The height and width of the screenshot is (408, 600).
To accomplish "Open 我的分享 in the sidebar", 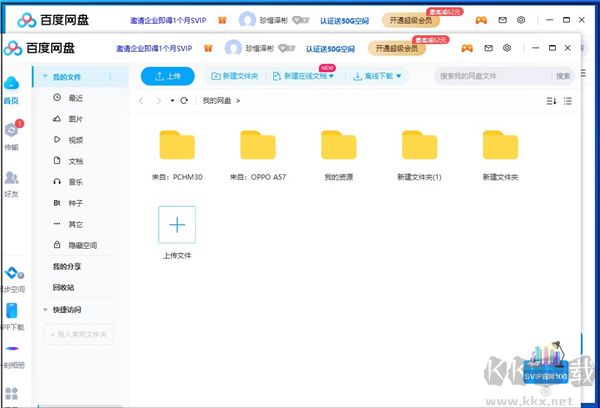I will [67, 266].
